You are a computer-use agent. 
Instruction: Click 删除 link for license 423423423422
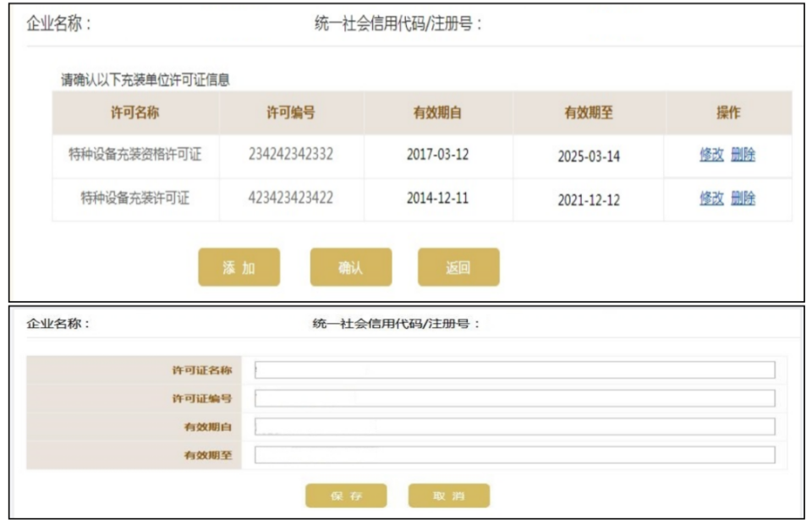(x=743, y=198)
